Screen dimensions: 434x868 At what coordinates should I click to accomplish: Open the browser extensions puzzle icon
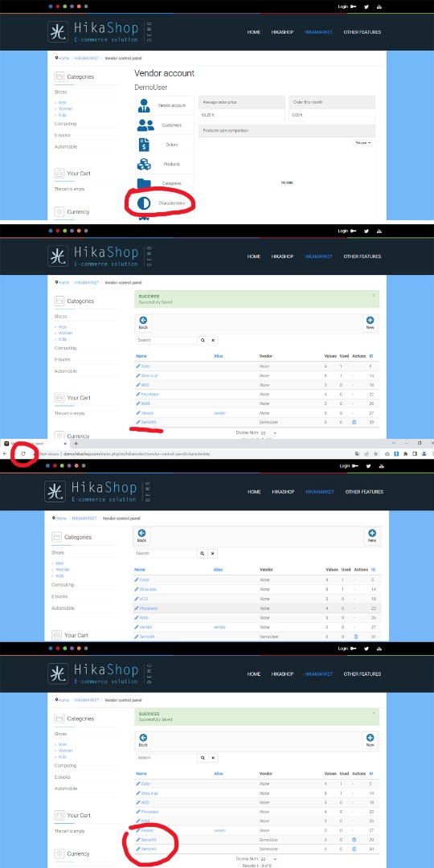406,453
